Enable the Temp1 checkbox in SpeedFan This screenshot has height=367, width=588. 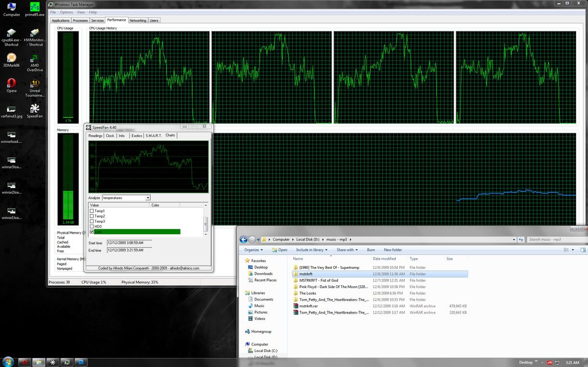pyautogui.click(x=92, y=211)
